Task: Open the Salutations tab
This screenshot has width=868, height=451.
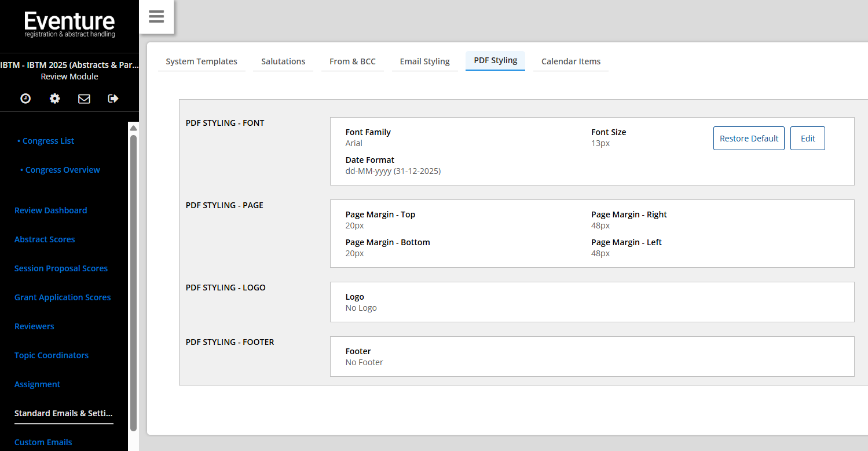Action: [283, 61]
